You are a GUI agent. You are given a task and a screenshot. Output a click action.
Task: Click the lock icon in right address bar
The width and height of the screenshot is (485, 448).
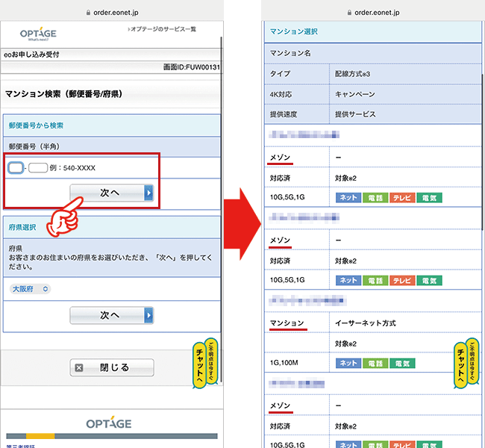tap(349, 13)
